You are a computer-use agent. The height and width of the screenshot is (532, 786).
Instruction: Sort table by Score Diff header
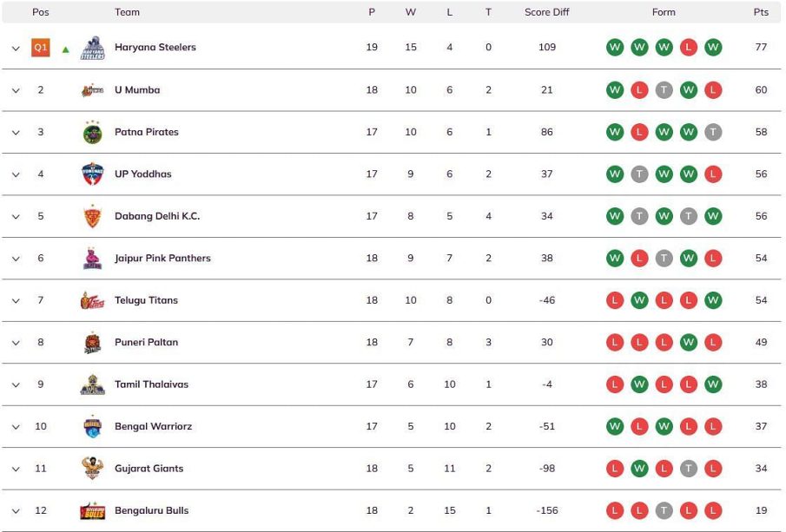[x=547, y=12]
